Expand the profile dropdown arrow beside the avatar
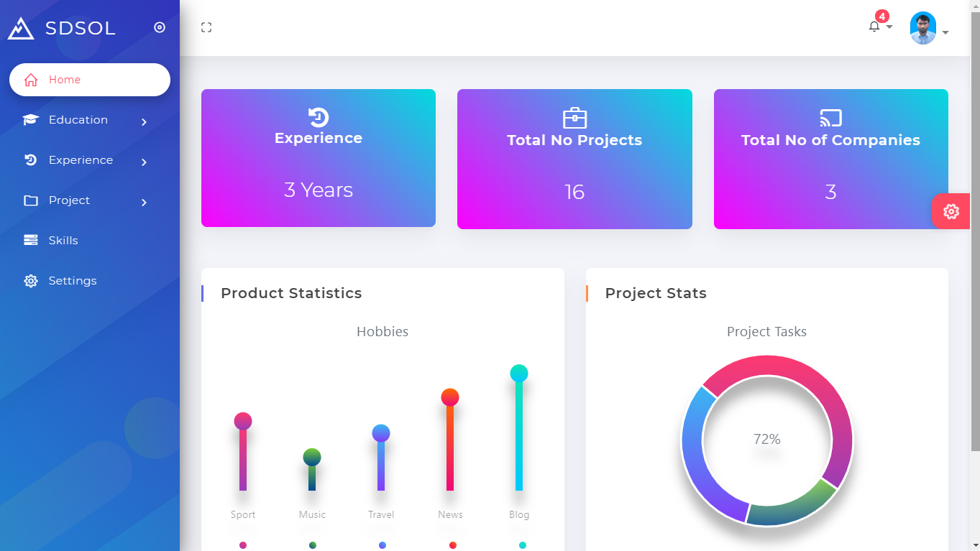980x551 pixels. click(945, 32)
